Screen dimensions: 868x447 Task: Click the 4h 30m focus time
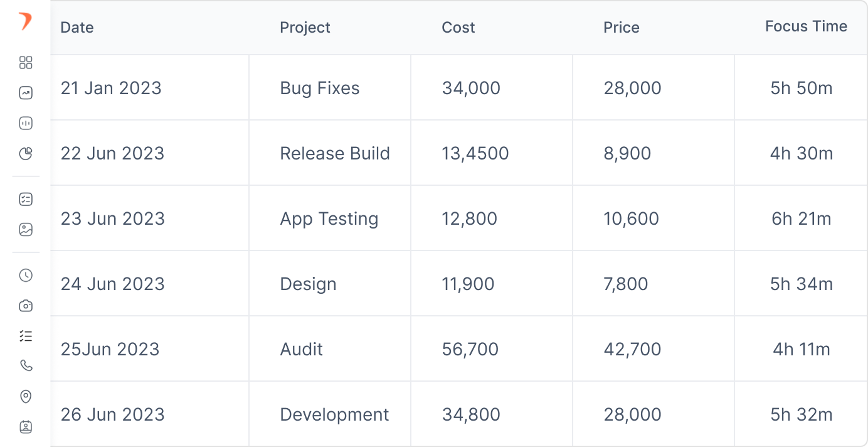(802, 153)
